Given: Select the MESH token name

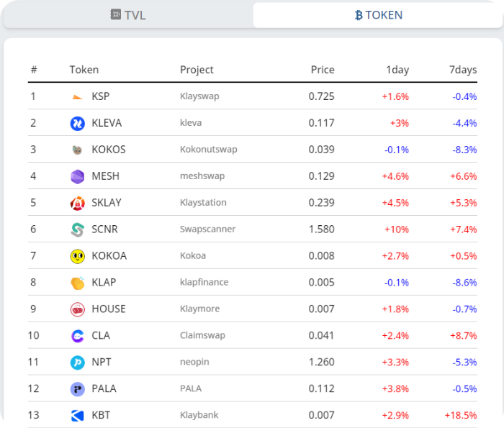Looking at the screenshot, I should click(105, 176).
